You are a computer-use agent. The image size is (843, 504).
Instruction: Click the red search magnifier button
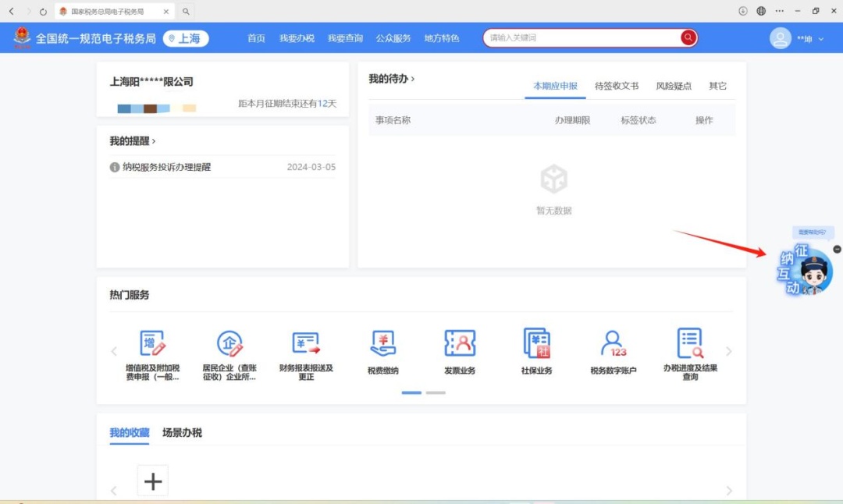tap(688, 37)
